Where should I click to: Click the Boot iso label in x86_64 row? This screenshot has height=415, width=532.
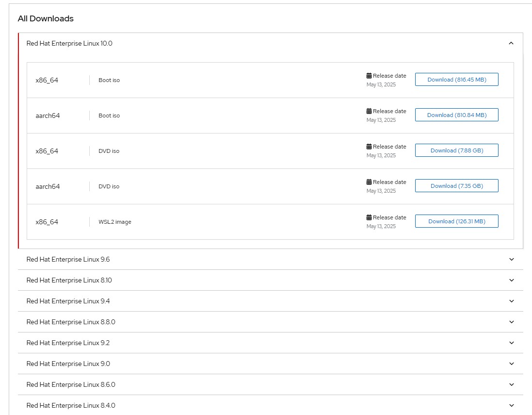coord(109,80)
